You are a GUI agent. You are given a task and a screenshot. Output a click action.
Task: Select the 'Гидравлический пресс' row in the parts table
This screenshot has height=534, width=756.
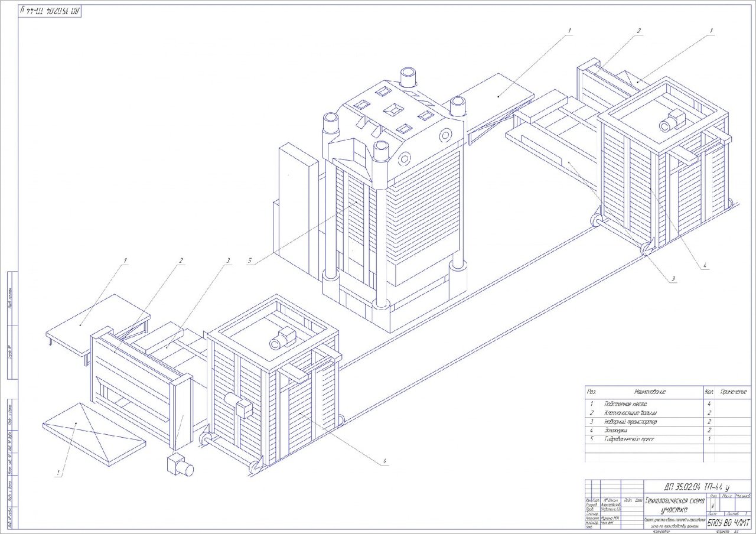pos(631,439)
